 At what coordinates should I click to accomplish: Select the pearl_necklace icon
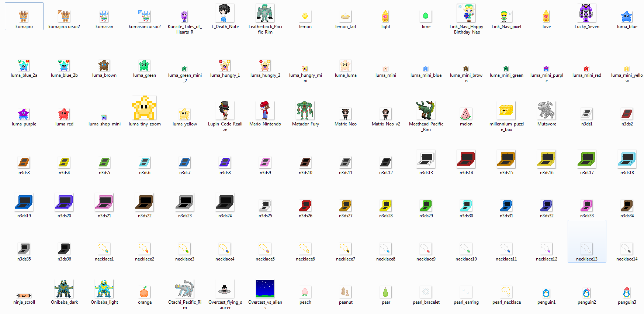506,292
